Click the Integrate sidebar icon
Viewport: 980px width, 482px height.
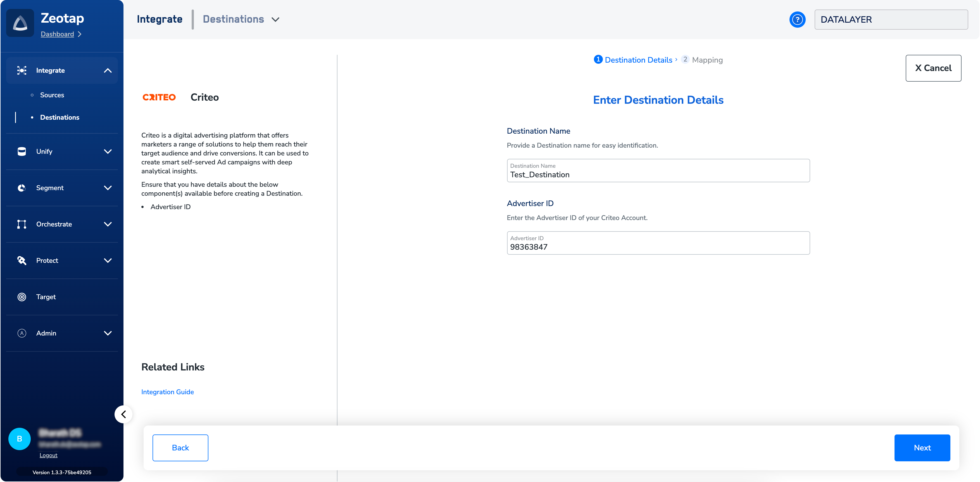coord(22,70)
